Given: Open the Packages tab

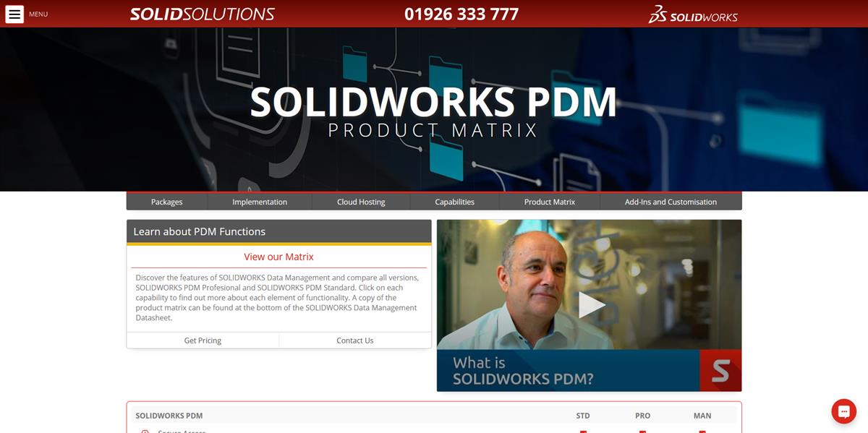Looking at the screenshot, I should pyautogui.click(x=167, y=202).
